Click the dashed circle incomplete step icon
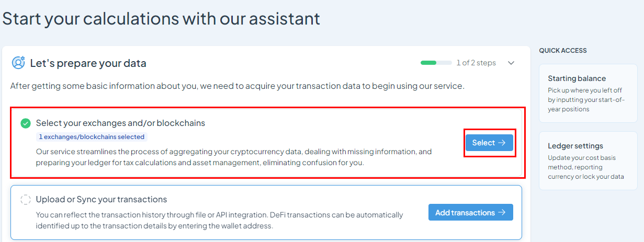Screen dimensions: 644x242 [26, 199]
